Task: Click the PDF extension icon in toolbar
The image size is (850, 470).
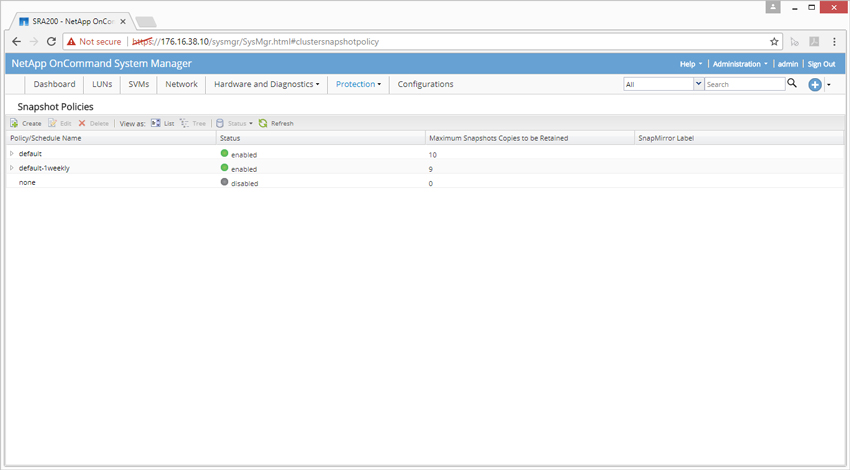Action: click(814, 41)
